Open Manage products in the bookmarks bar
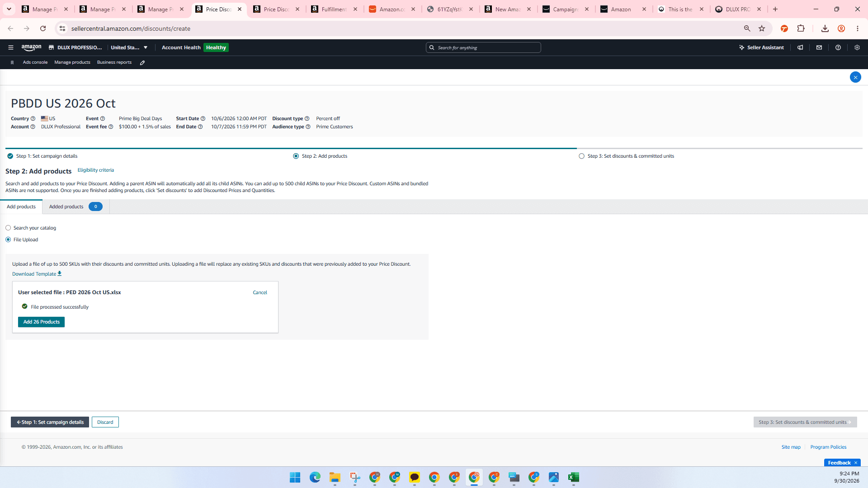Viewport: 868px width, 488px height. click(72, 62)
